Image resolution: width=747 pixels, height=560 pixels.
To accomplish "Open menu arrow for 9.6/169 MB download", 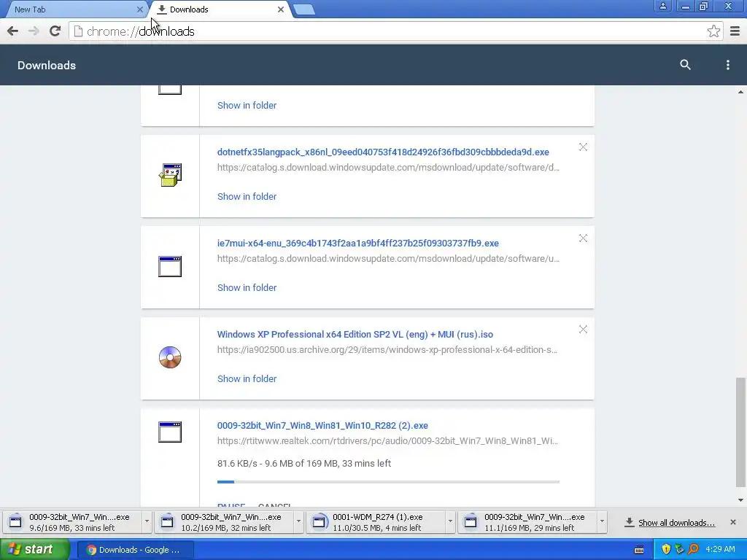I will pyautogui.click(x=147, y=521).
